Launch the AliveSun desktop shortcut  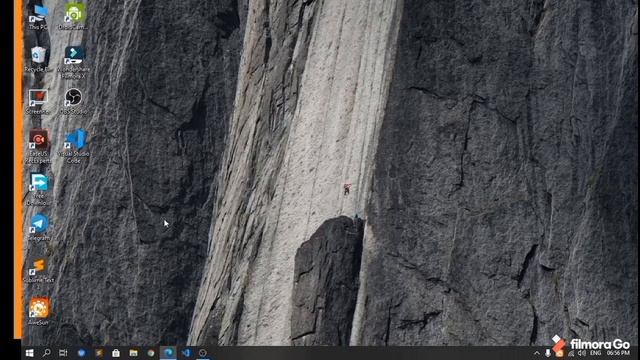pyautogui.click(x=39, y=311)
